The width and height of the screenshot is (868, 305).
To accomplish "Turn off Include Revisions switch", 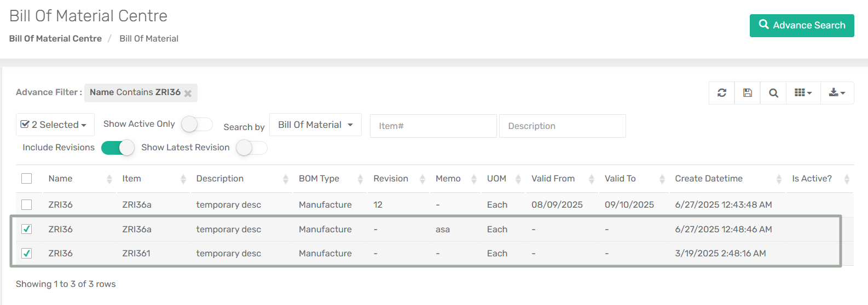I will coord(118,148).
